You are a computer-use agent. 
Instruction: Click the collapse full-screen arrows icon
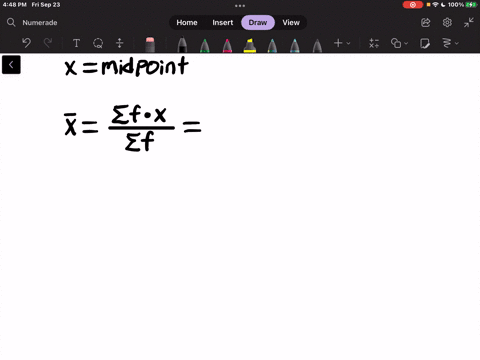[469, 23]
